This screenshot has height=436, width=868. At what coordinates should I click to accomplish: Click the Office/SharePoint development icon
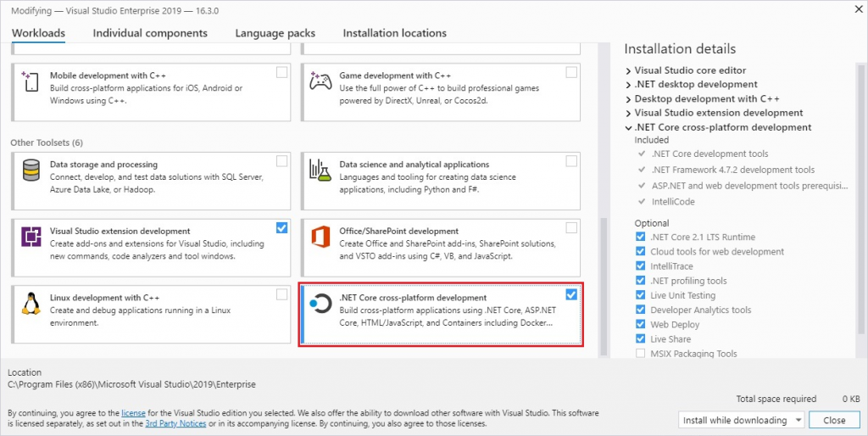click(320, 237)
